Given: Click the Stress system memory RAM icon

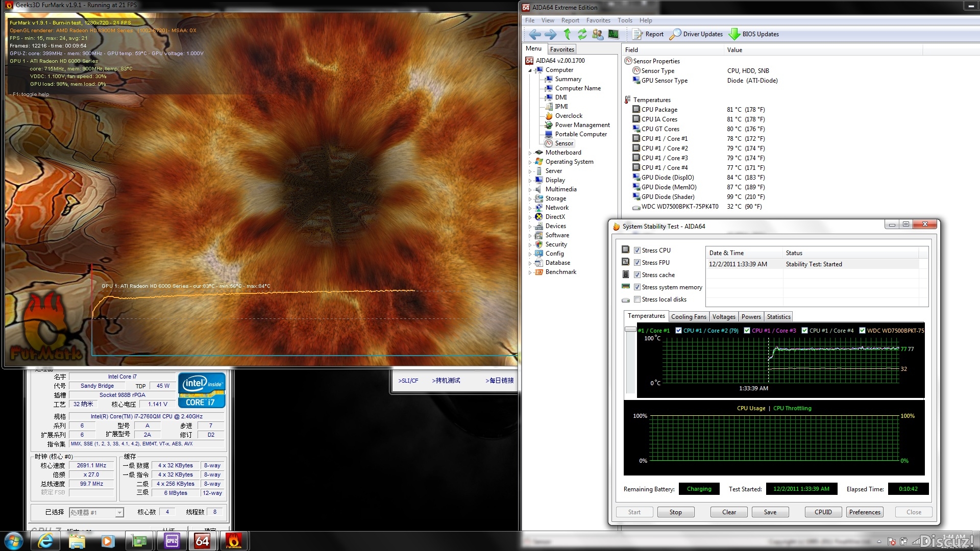Looking at the screenshot, I should [x=626, y=287].
